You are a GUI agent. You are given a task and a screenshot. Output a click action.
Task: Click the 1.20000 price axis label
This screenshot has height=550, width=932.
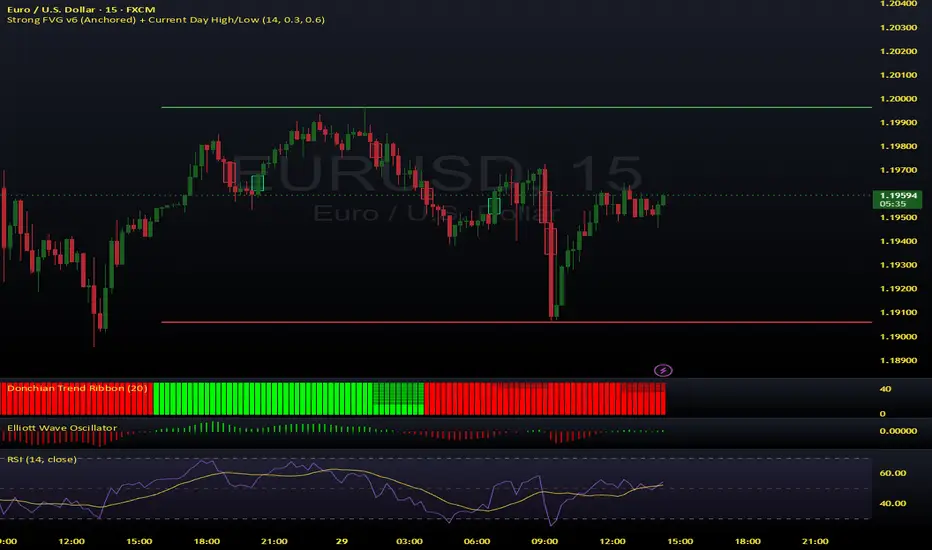[898, 99]
